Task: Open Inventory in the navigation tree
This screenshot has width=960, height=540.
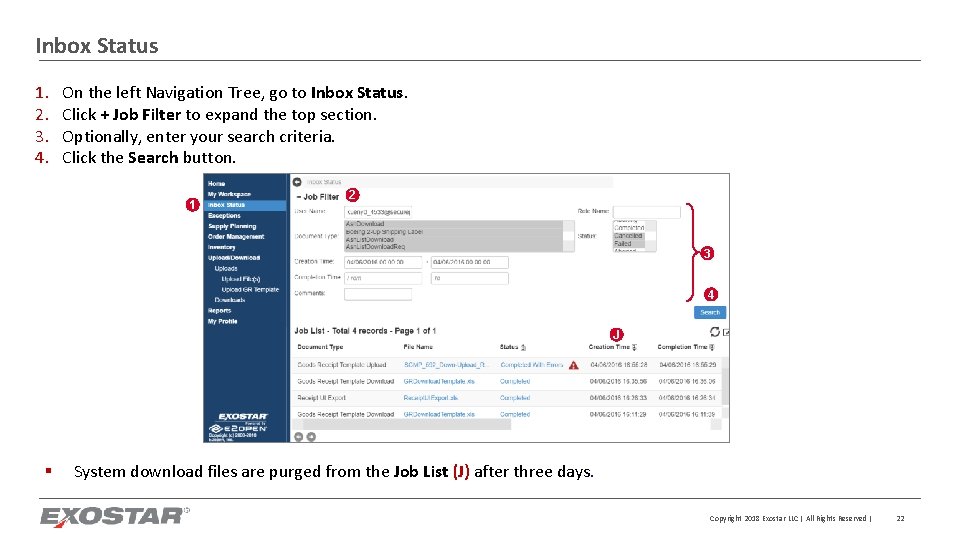Action: point(221,247)
